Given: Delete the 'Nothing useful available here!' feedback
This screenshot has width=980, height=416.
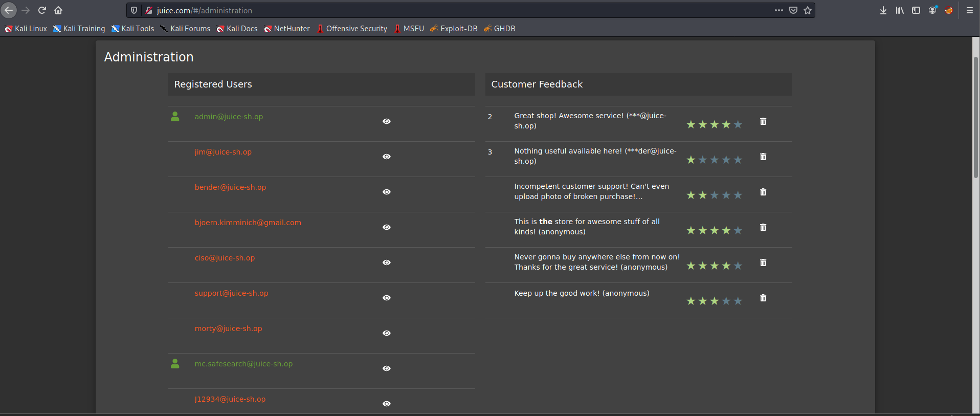Looking at the screenshot, I should coord(763,157).
